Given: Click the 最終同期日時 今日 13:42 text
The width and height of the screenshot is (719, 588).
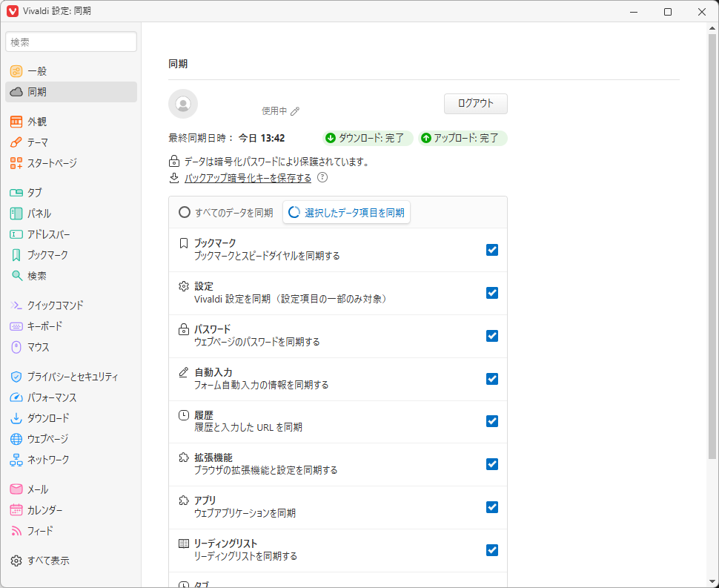Looking at the screenshot, I should click(227, 138).
